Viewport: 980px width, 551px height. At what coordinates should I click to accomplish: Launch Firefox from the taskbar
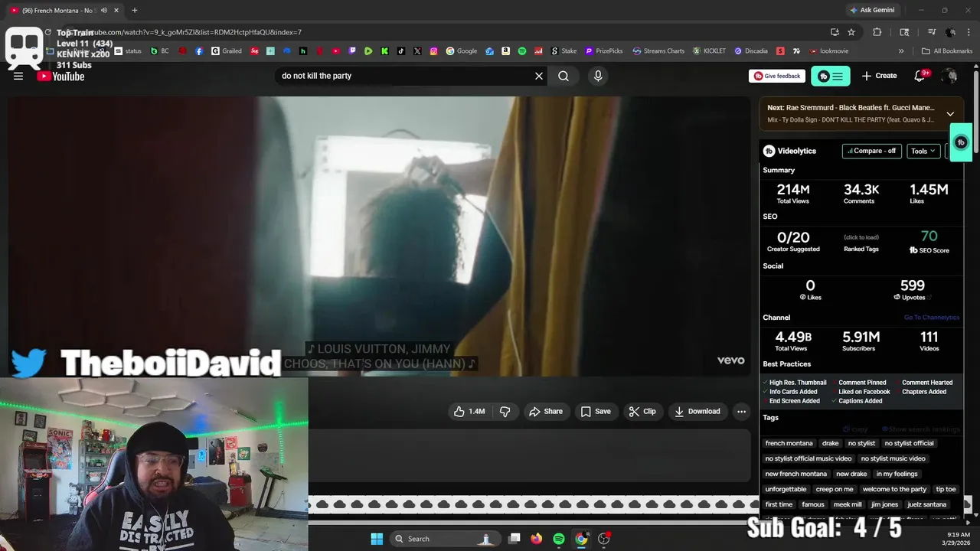[x=537, y=539]
